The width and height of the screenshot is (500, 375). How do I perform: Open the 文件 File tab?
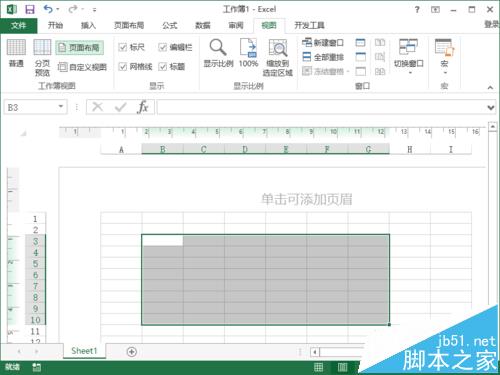pos(19,25)
